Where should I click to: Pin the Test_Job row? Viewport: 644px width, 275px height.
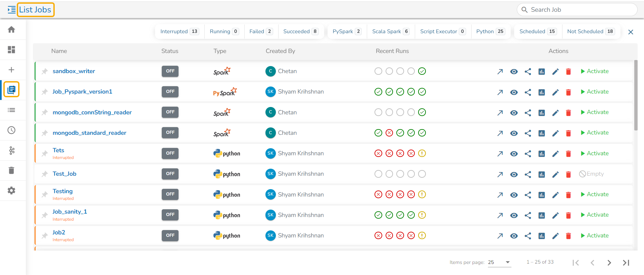[x=45, y=174]
